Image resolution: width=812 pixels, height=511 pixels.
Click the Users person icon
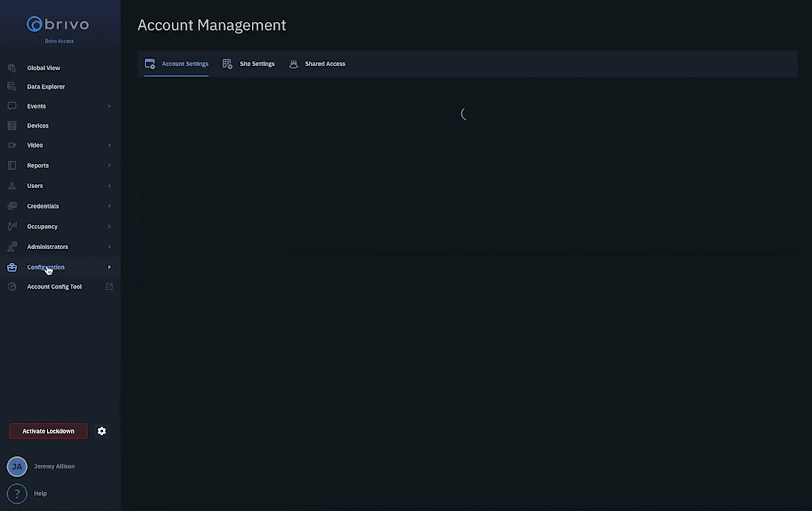pyautogui.click(x=12, y=185)
